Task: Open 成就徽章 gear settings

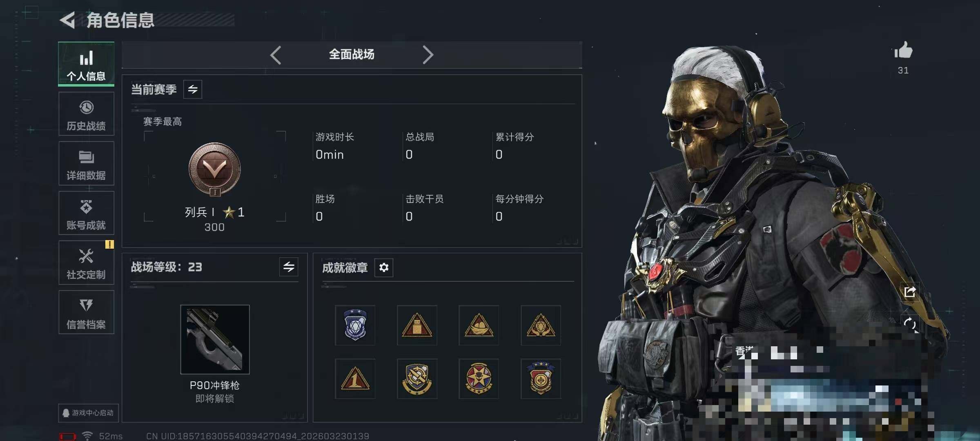Action: click(x=384, y=267)
